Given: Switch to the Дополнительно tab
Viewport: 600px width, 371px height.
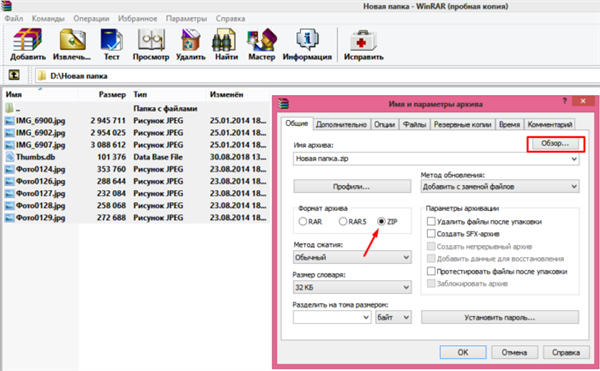Looking at the screenshot, I should click(341, 124).
